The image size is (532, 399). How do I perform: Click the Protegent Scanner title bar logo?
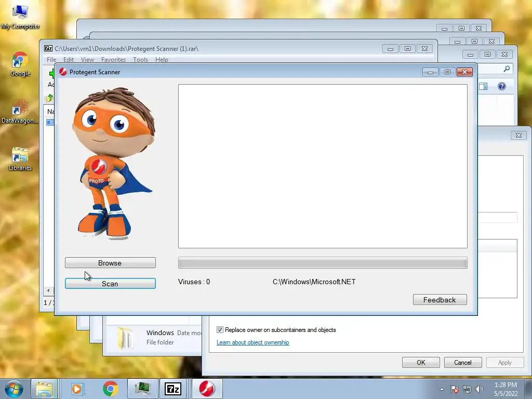tap(63, 72)
